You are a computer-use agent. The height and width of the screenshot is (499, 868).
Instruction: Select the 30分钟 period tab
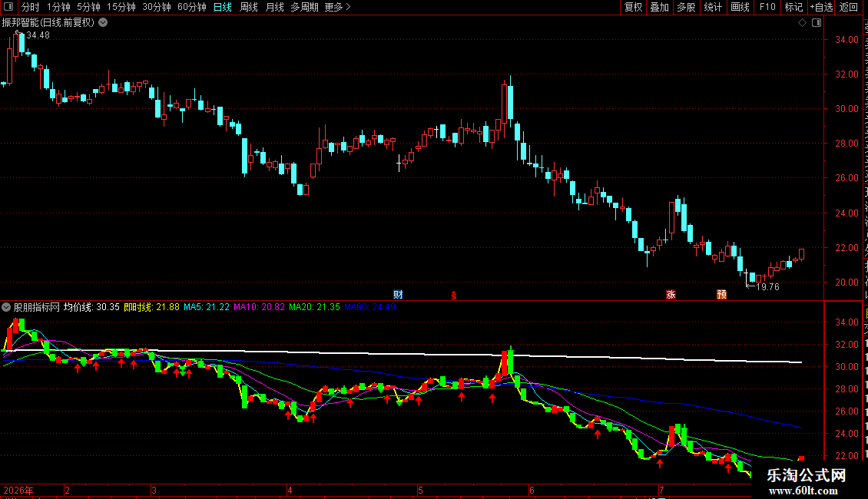click(157, 7)
